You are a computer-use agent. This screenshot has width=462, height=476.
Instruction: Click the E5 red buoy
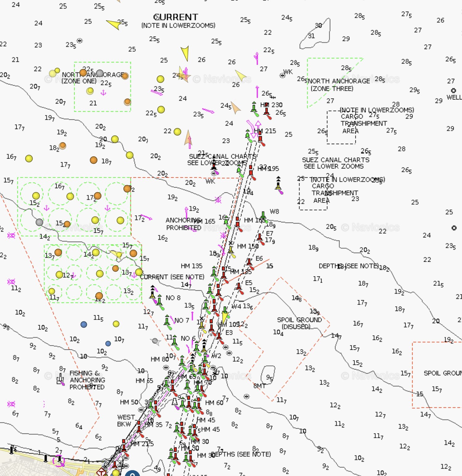239,287
